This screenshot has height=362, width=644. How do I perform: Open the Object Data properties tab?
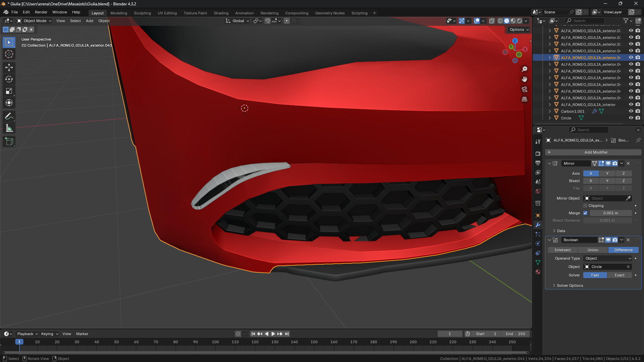tap(538, 262)
